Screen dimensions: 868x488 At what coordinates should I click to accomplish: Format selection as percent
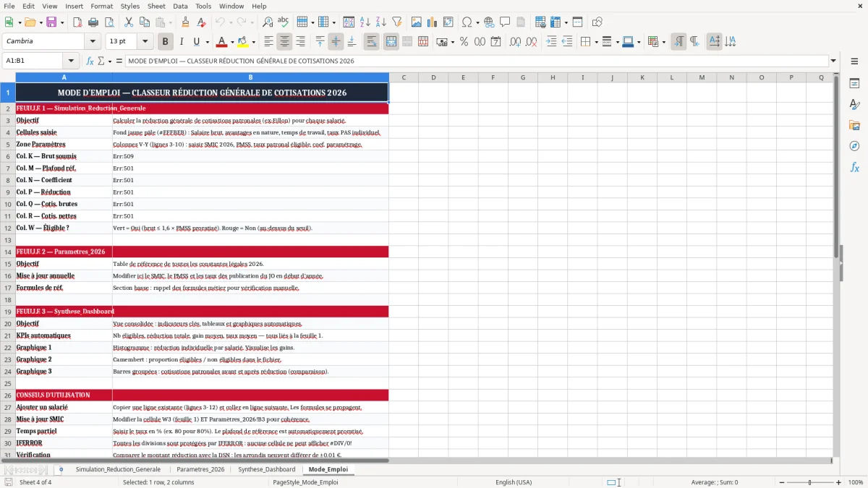tap(464, 42)
